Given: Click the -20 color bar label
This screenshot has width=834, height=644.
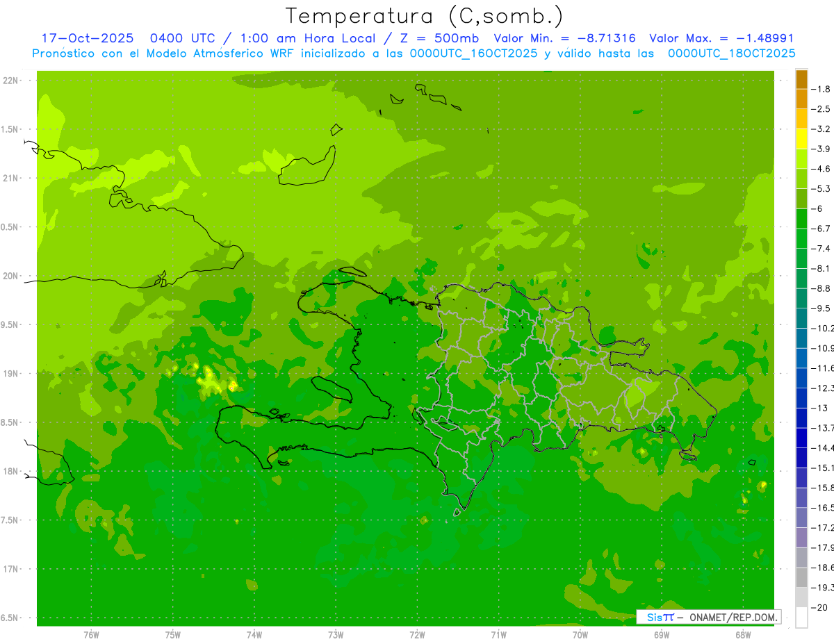Looking at the screenshot, I should pyautogui.click(x=819, y=608).
